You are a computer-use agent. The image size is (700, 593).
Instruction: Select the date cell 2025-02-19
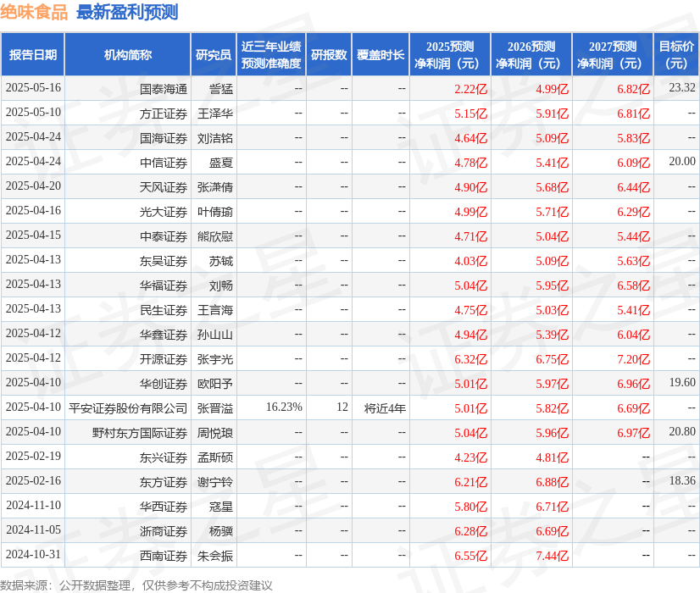pos(33,456)
